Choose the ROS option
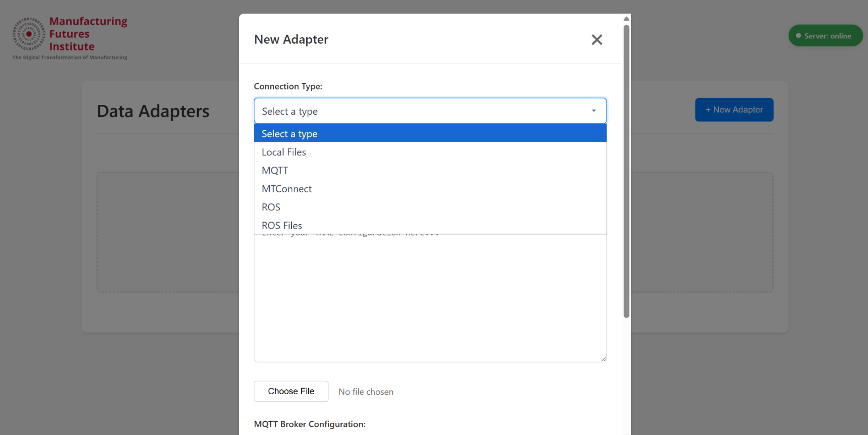This screenshot has width=868, height=435. [430, 207]
